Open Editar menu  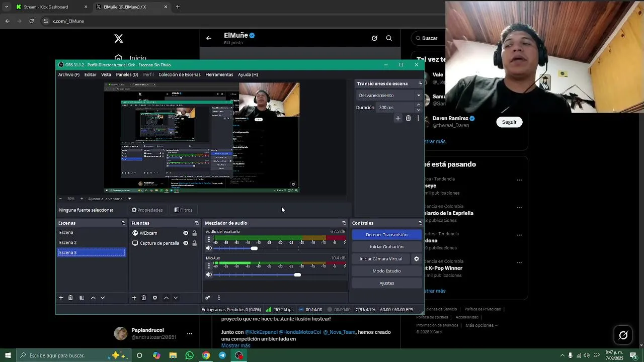point(90,74)
